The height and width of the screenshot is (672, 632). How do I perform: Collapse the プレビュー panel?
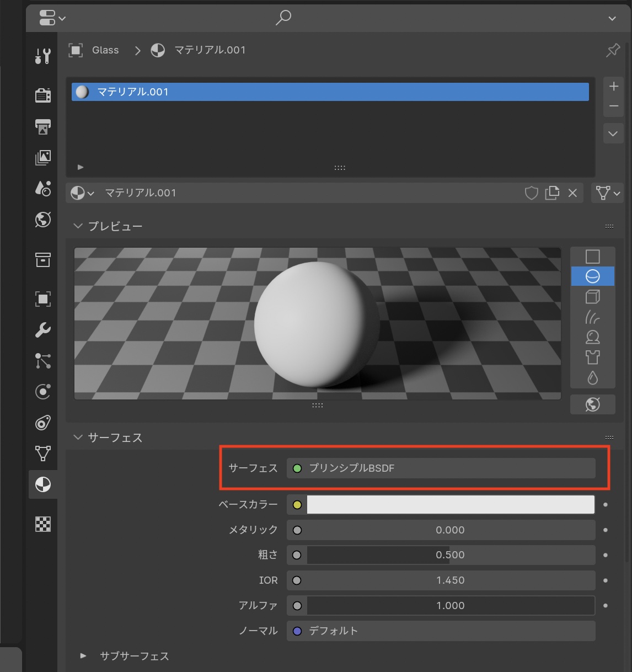click(x=78, y=226)
